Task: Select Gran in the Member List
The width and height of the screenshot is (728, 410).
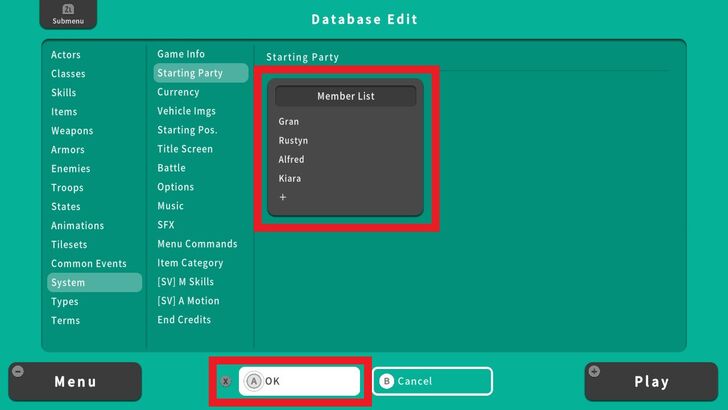Action: (289, 122)
